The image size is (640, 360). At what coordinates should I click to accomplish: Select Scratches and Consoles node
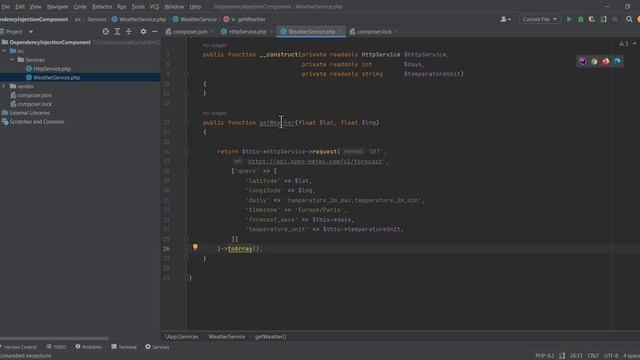[37, 122]
